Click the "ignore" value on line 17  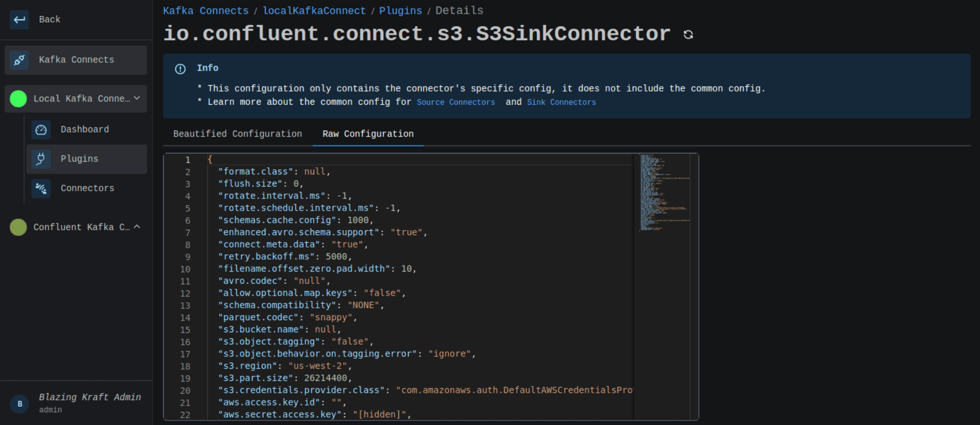(450, 354)
